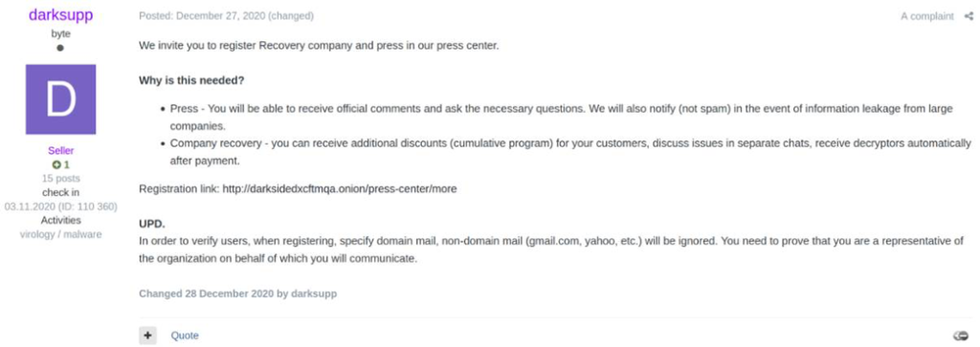This screenshot has width=980, height=347.
Task: Click the Why is this needed heading
Action: 191,80
